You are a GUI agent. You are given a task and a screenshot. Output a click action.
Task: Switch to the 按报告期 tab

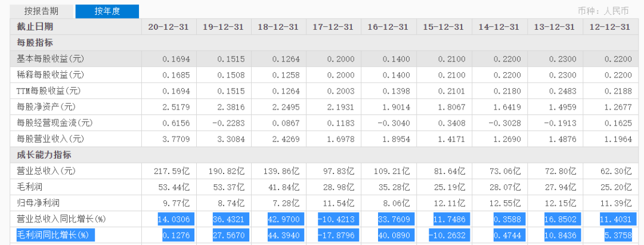pos(41,11)
